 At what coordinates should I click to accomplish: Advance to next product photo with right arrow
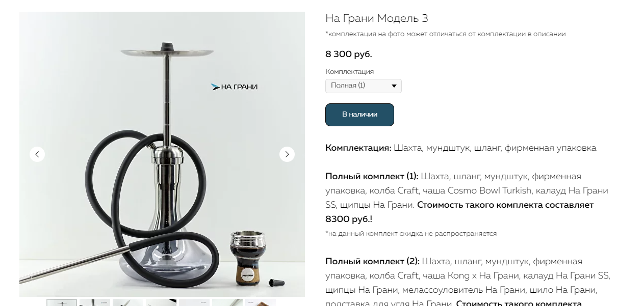(287, 154)
